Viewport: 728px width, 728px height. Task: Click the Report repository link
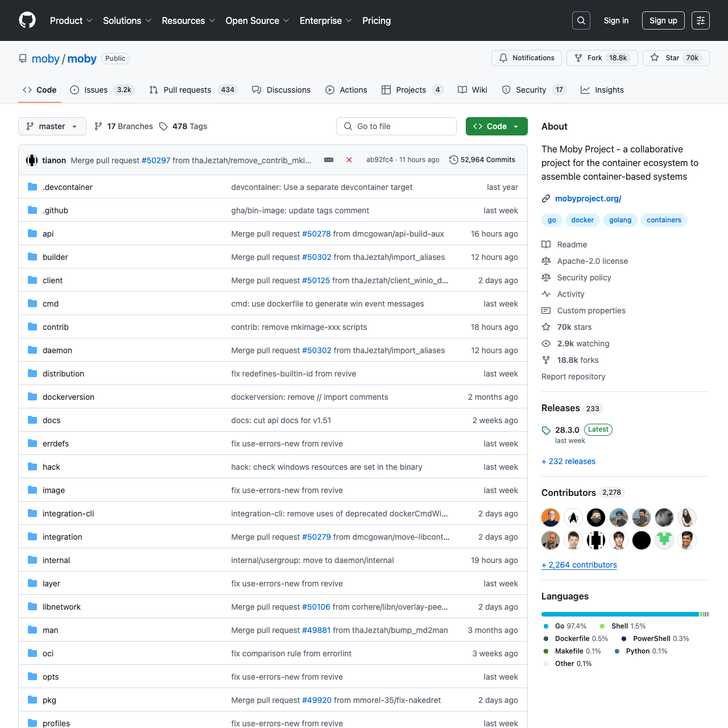(x=573, y=377)
